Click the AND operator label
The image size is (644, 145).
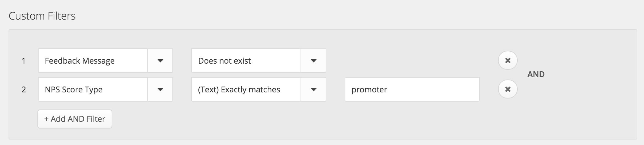536,74
